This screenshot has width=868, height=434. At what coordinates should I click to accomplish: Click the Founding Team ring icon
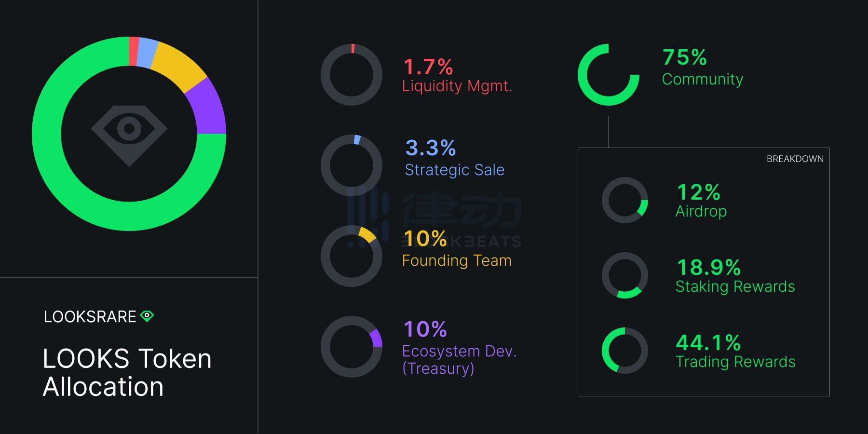[352, 256]
